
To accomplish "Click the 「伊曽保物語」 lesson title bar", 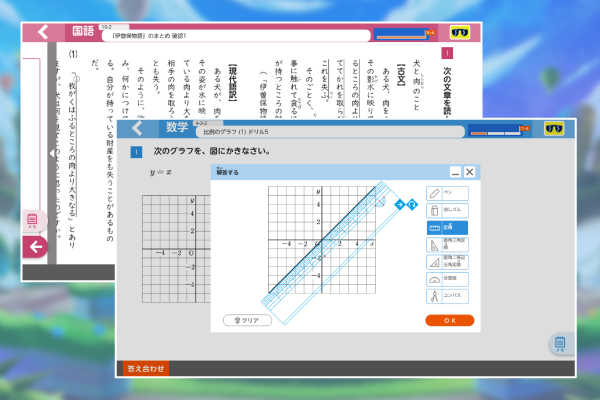I will click(x=236, y=36).
